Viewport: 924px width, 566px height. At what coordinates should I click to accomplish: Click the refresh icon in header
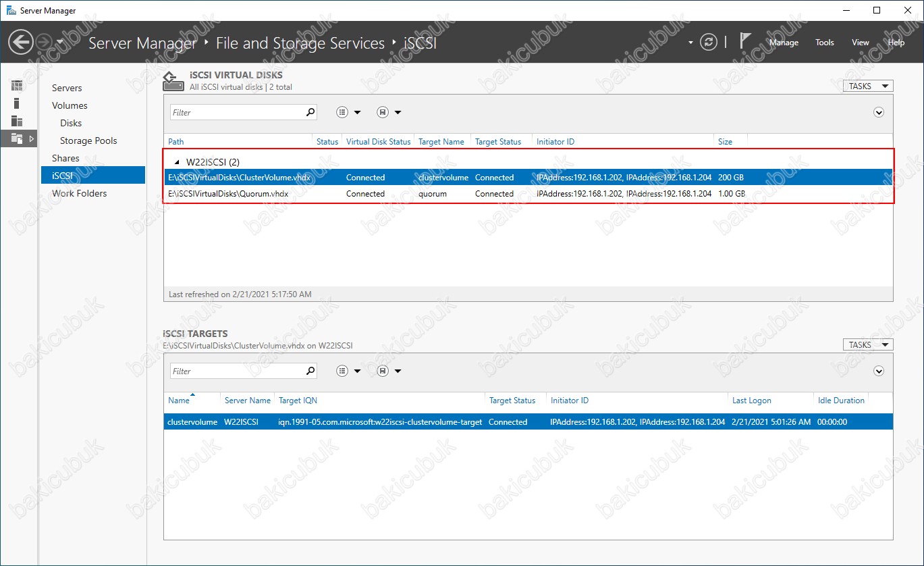coord(708,42)
